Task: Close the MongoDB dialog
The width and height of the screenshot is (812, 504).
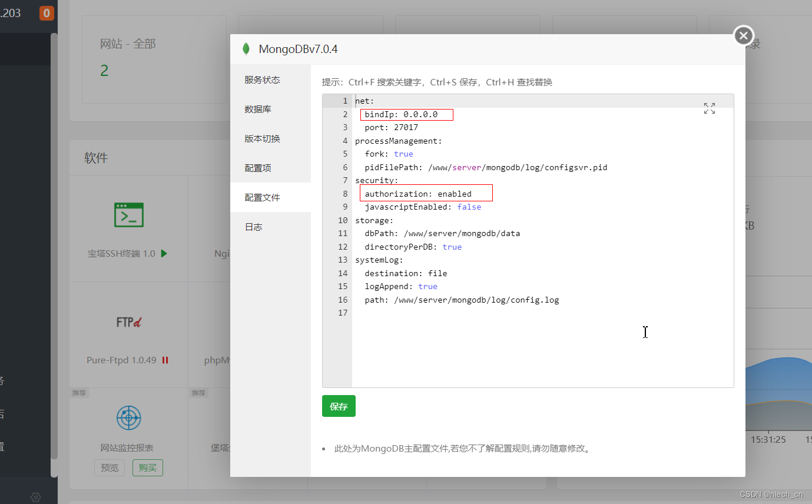Action: point(744,36)
